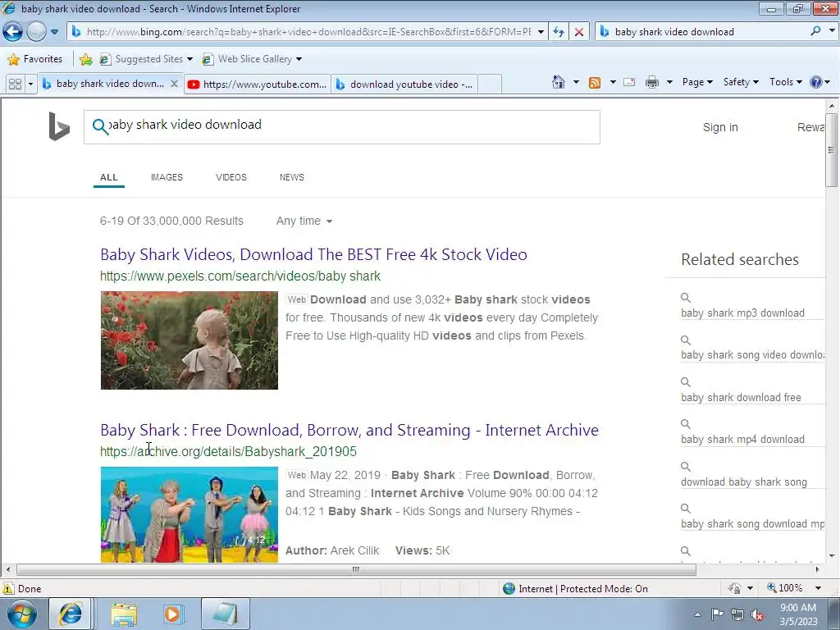
Task: Close the baby shark video tab
Action: click(174, 84)
